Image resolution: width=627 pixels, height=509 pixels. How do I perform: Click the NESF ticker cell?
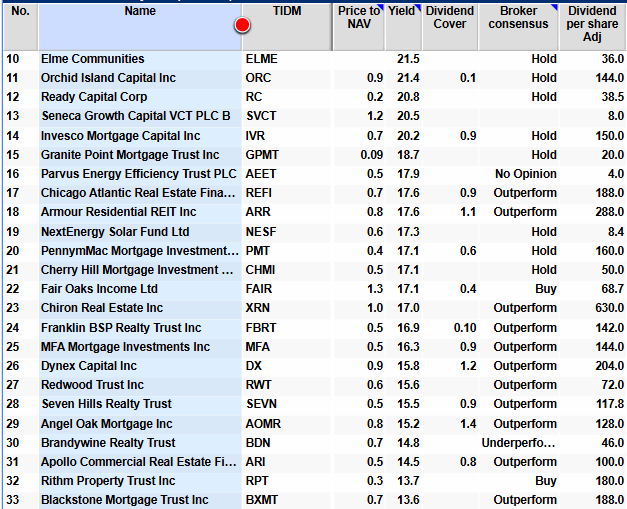(261, 232)
